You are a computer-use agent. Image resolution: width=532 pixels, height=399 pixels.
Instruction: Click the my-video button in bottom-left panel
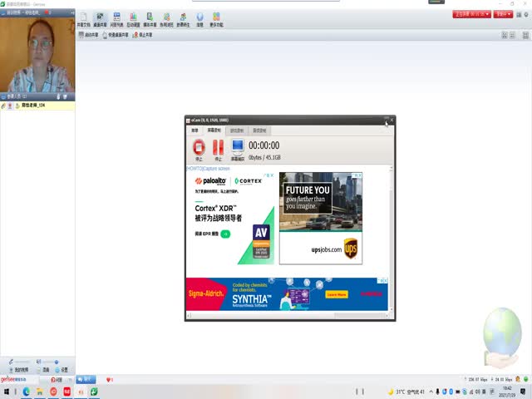click(x=19, y=370)
